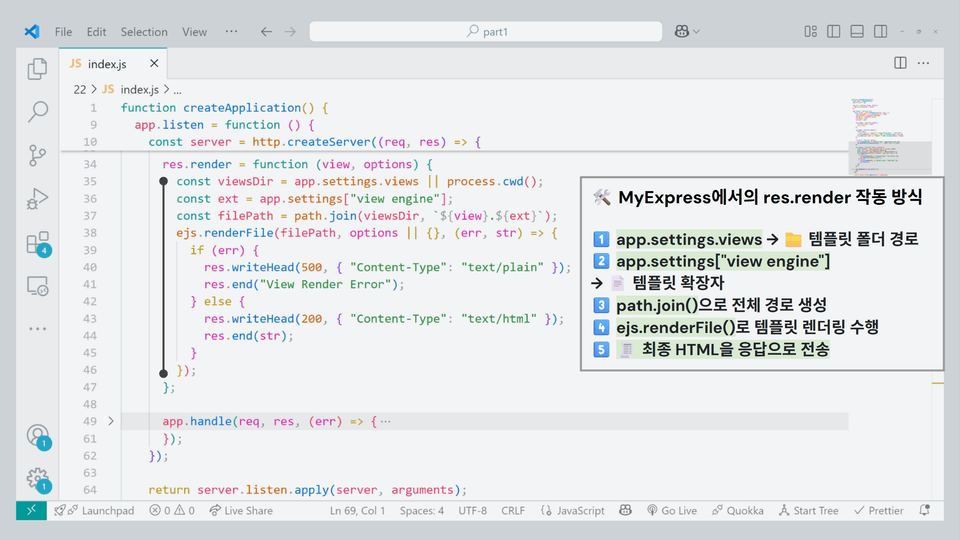Show the hidden menu bar items
Image resolution: width=960 pixels, height=540 pixels.
point(231,31)
